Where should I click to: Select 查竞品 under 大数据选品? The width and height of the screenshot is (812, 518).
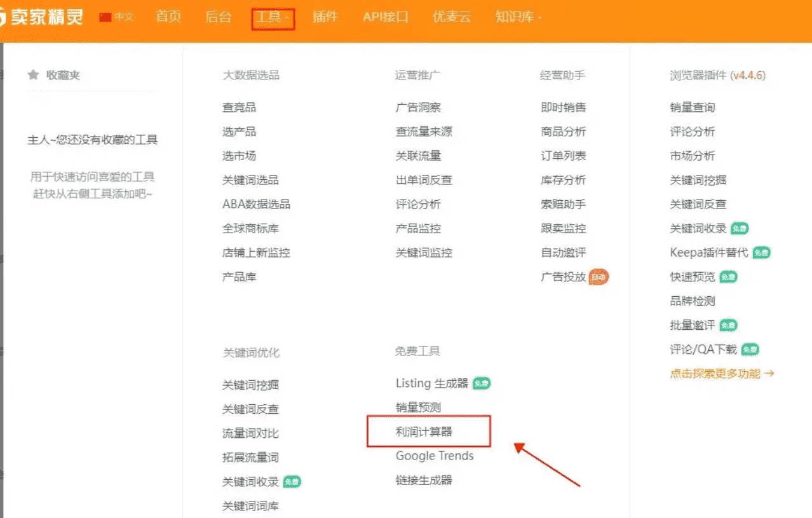(x=239, y=107)
